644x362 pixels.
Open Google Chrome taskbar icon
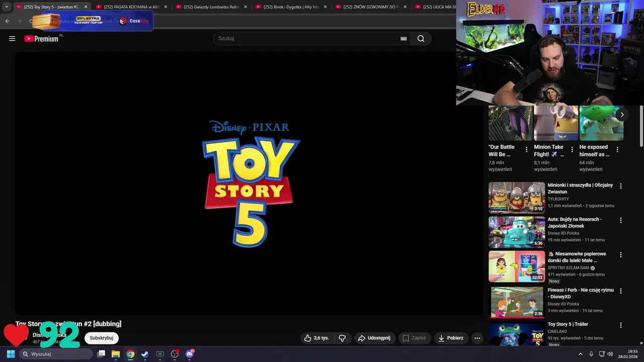click(x=130, y=354)
